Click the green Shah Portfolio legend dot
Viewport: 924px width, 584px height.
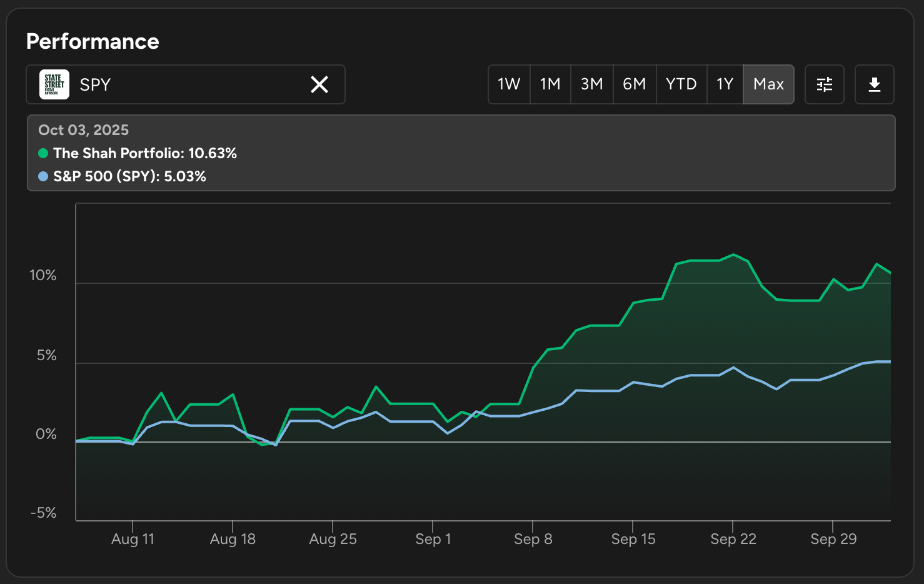click(43, 153)
